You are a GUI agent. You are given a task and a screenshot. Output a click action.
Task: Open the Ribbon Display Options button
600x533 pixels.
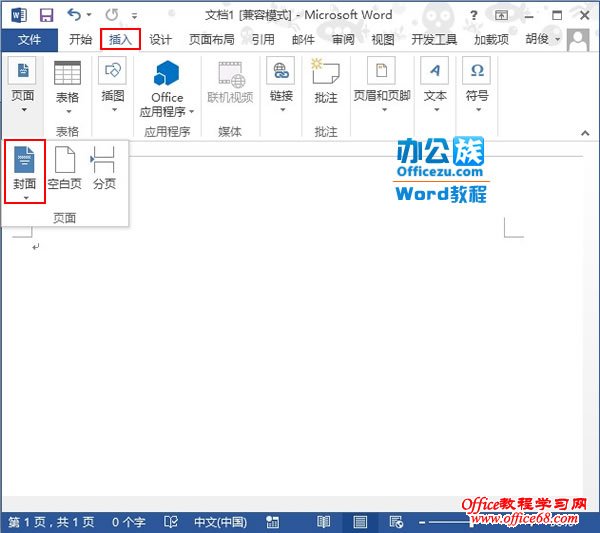point(501,15)
